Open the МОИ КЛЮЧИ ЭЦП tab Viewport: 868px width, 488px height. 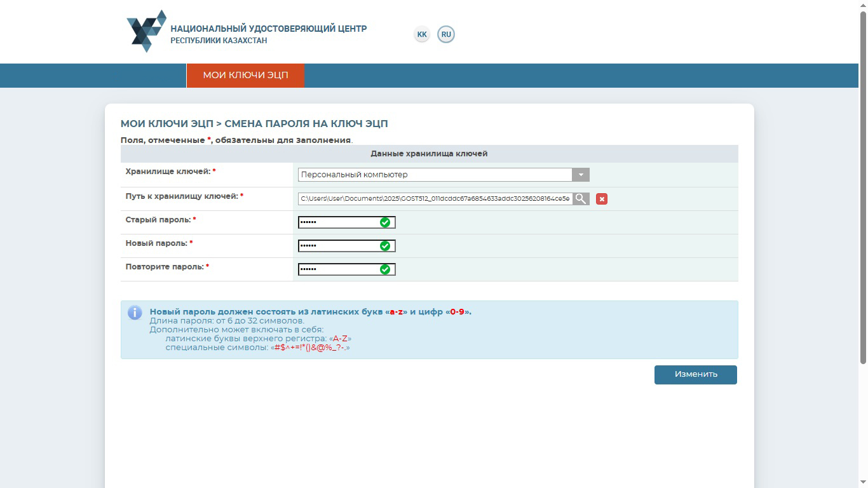(x=245, y=76)
